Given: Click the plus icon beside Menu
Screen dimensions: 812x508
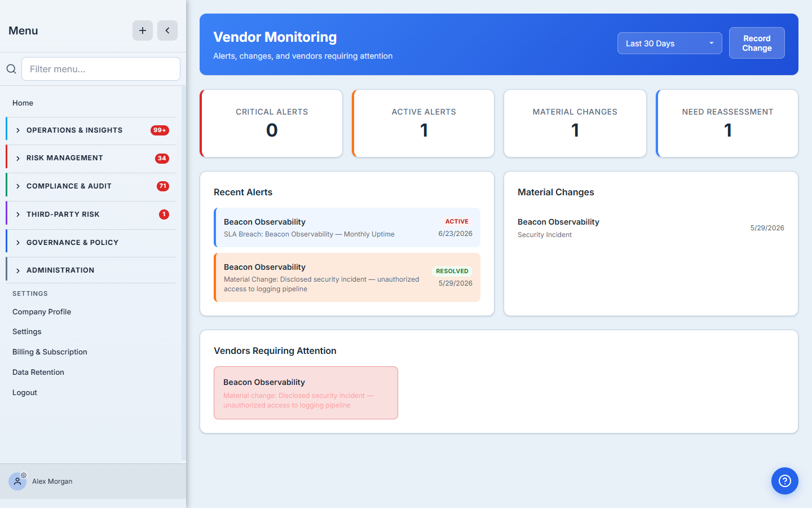Looking at the screenshot, I should [x=143, y=30].
